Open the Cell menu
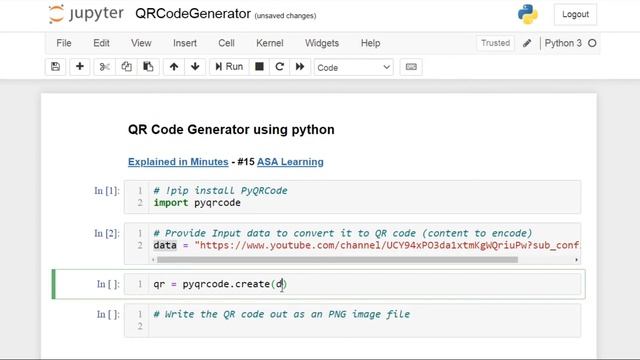This screenshot has width=640, height=360. pos(227,43)
